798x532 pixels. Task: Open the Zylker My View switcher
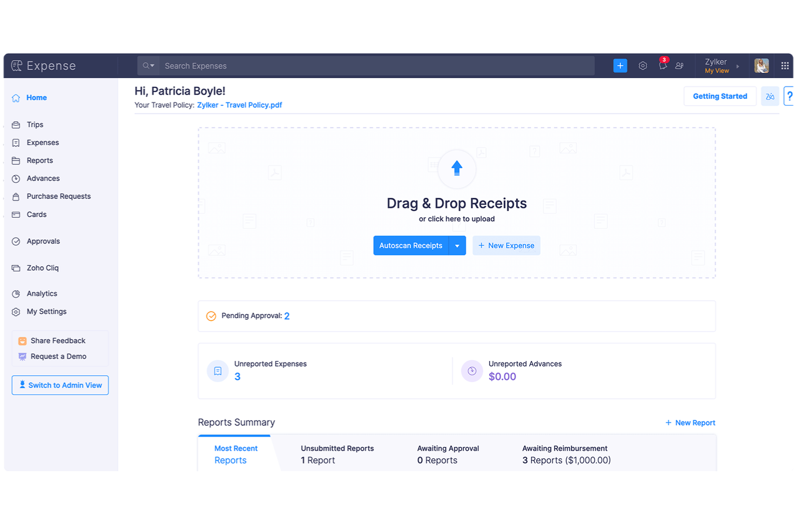click(x=717, y=65)
